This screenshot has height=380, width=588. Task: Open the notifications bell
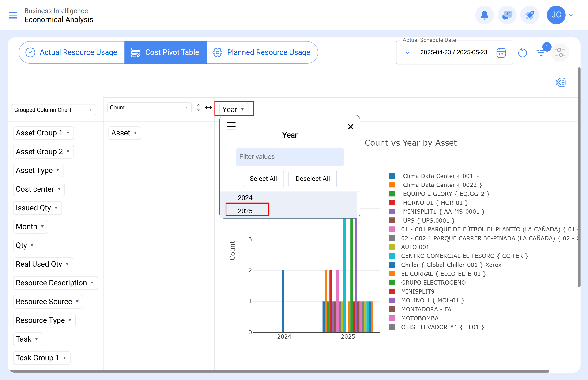[x=485, y=15]
